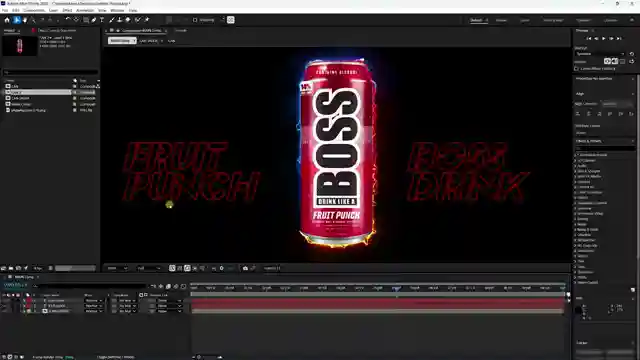Click the can thumbnail in the Project panel
The image size is (640, 360).
pos(20,46)
